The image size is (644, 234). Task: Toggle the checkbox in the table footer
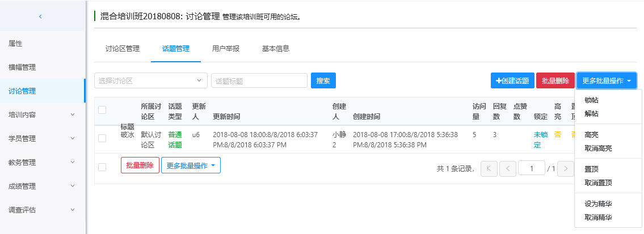(x=102, y=167)
